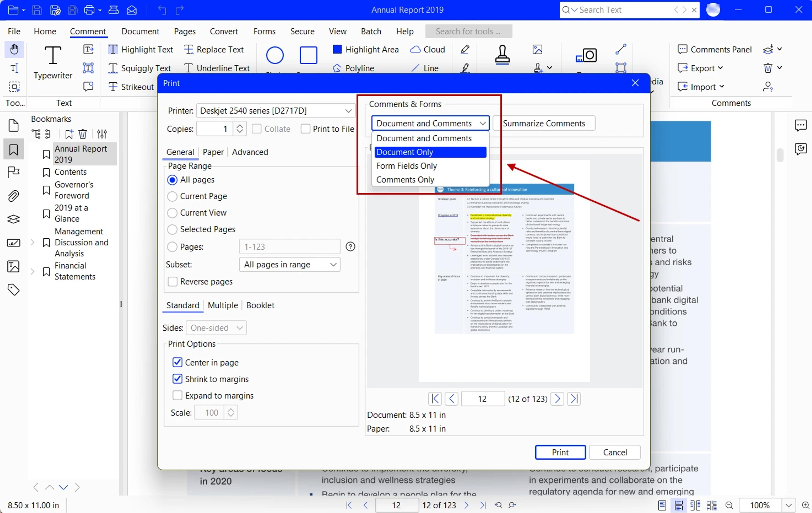Image resolution: width=812 pixels, height=513 pixels.
Task: Click Summarize Comments button
Action: coord(544,123)
